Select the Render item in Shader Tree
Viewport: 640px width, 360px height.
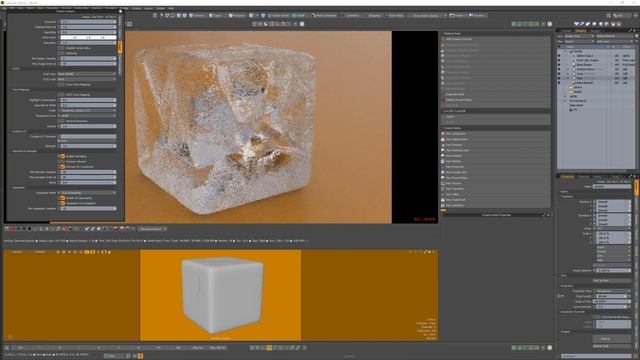(x=578, y=51)
